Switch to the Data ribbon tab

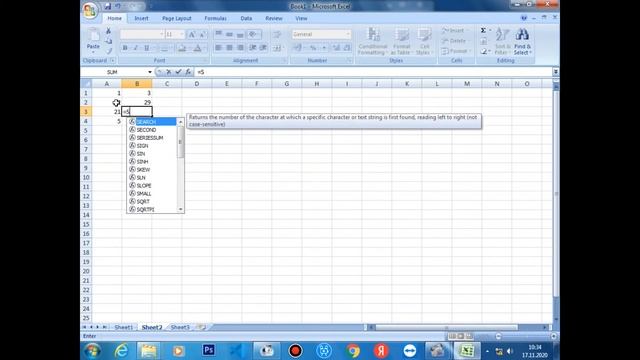pos(246,18)
